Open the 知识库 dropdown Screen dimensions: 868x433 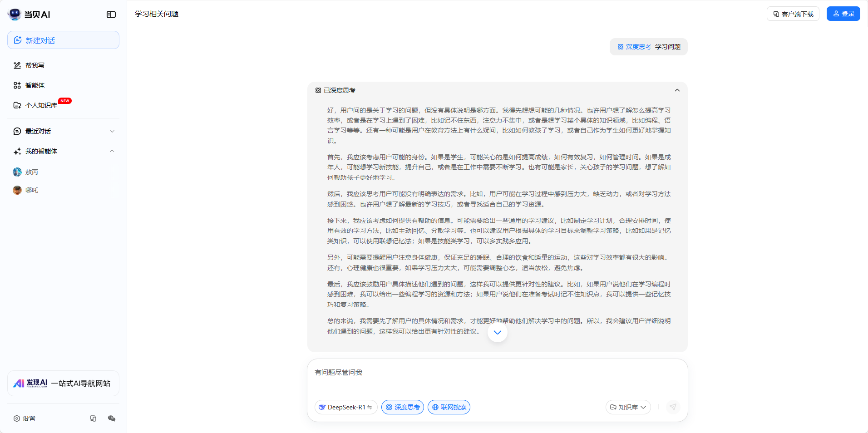pyautogui.click(x=628, y=407)
